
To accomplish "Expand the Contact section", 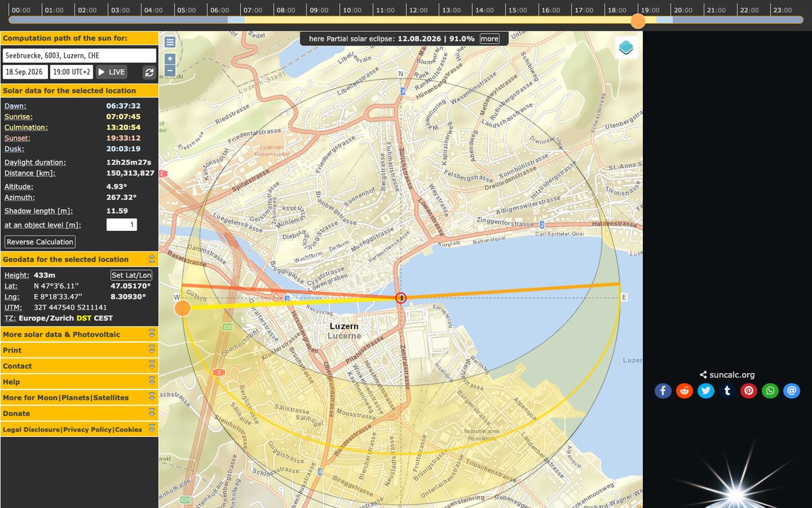I will 79,366.
